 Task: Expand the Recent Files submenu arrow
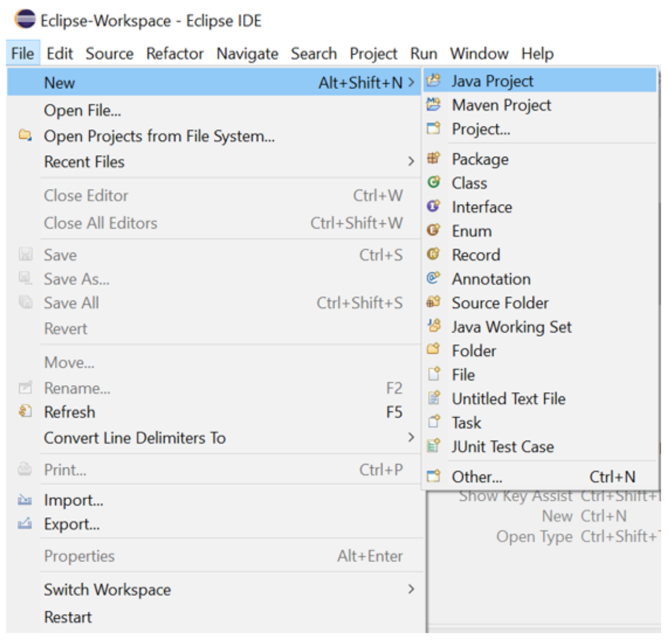[x=411, y=161]
